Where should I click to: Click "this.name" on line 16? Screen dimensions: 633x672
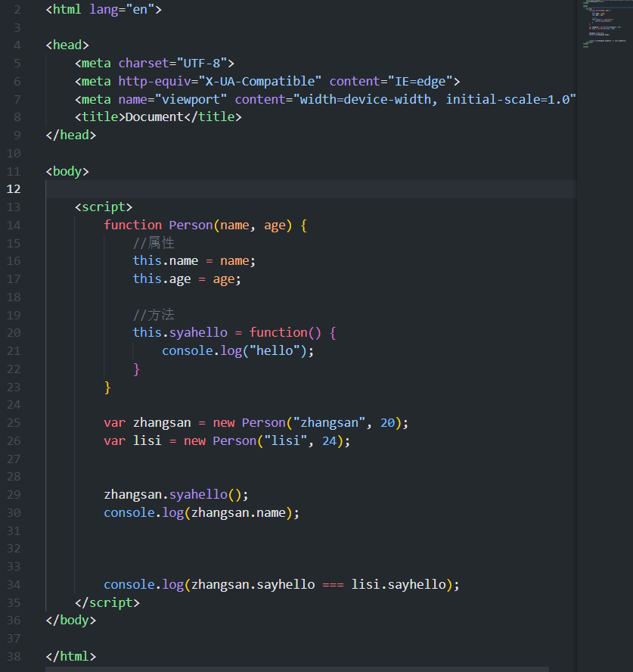(x=166, y=260)
